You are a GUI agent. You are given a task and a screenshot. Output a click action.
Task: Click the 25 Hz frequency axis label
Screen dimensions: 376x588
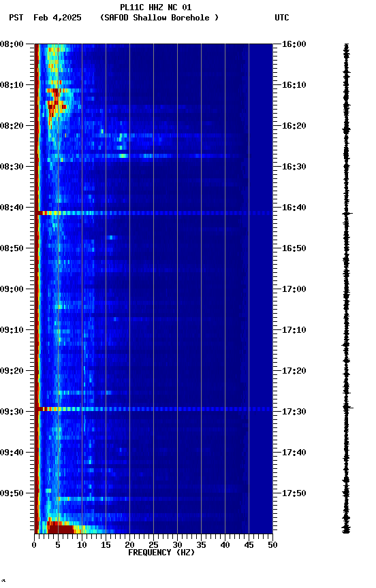coord(153,545)
